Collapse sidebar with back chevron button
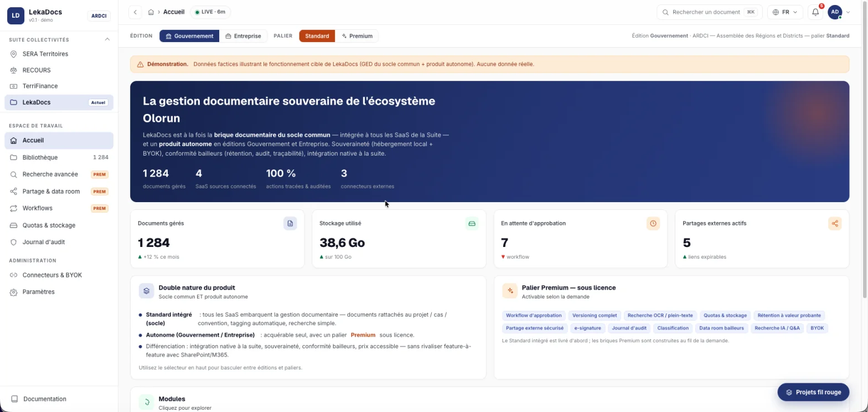 135,12
